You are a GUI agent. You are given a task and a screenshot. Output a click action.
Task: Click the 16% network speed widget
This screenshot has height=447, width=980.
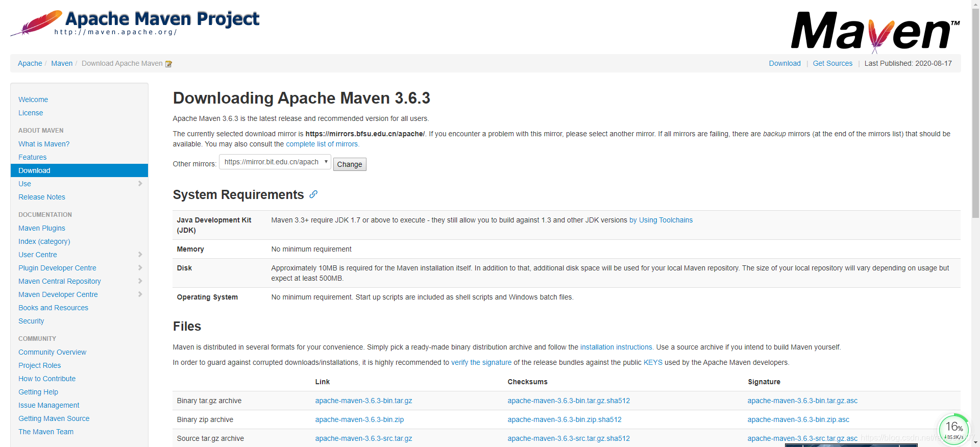click(953, 429)
